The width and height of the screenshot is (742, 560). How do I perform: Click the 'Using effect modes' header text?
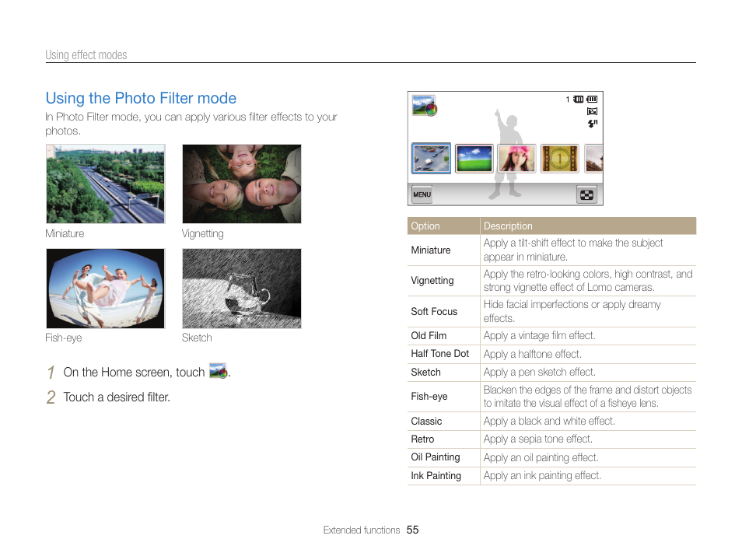click(x=86, y=55)
